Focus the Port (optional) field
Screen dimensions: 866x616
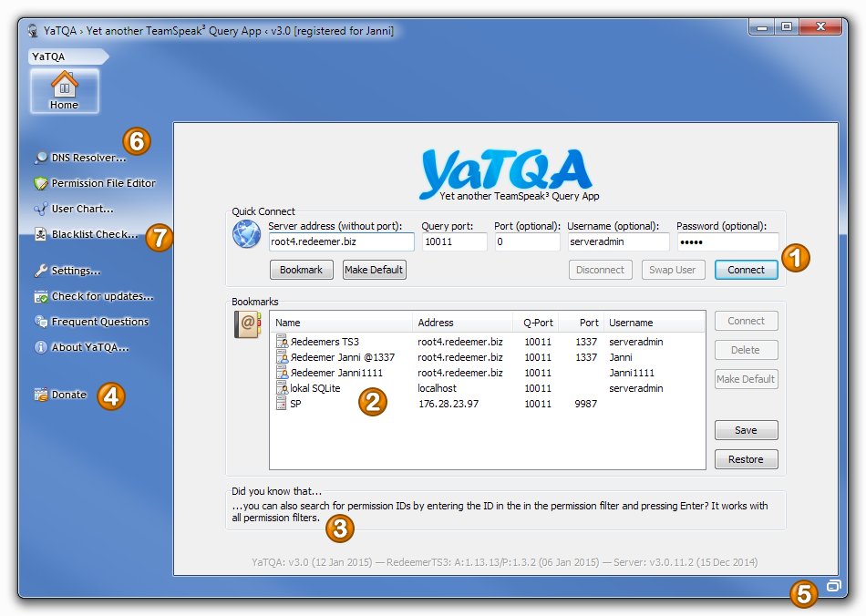click(528, 241)
